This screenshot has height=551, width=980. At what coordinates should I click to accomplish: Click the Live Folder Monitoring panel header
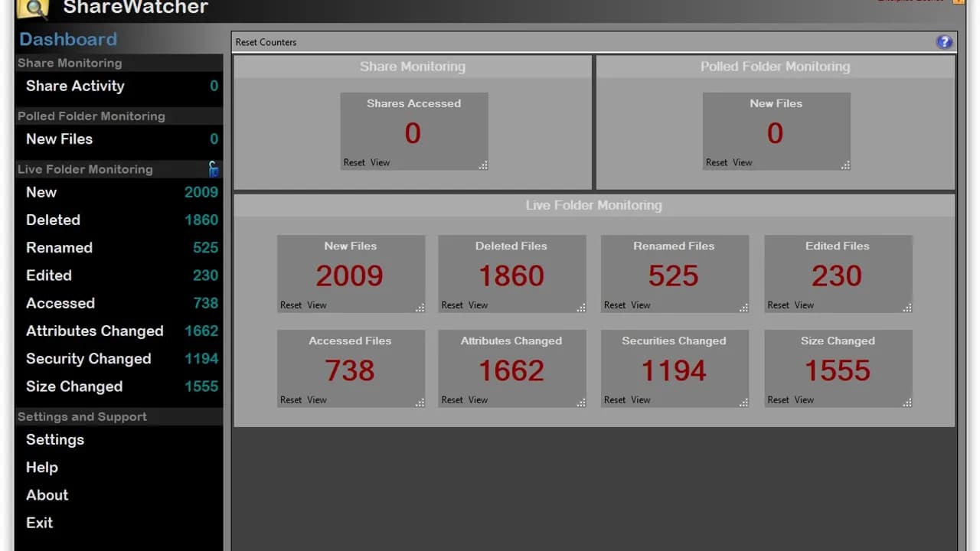(x=594, y=205)
